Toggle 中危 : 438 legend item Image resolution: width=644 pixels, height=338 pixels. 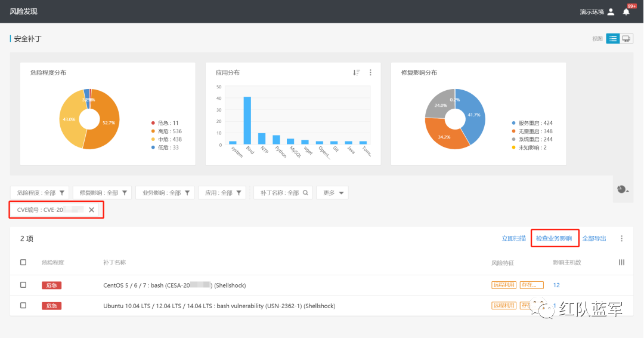(x=166, y=139)
